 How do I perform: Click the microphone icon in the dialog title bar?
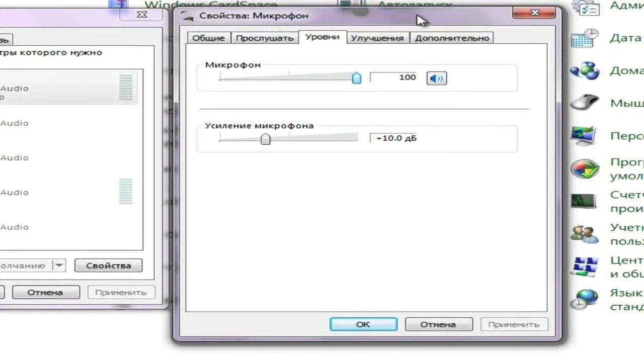pos(188,15)
